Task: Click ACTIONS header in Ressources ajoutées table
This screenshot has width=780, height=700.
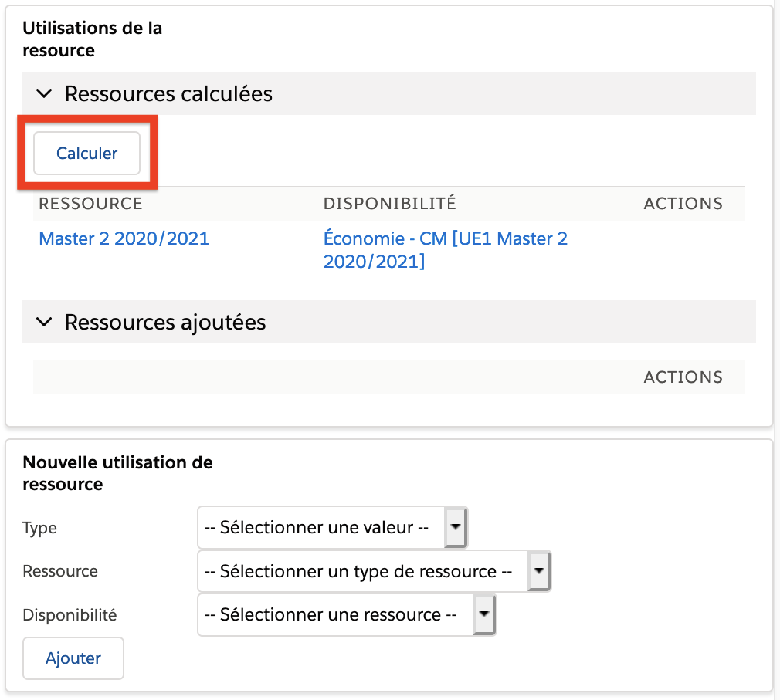Action: pos(683,377)
